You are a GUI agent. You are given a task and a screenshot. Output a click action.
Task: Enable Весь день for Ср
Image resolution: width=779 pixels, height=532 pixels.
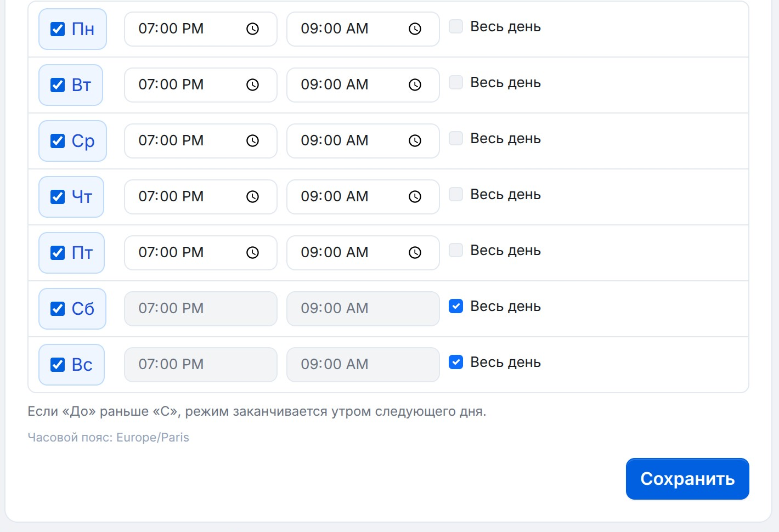click(456, 138)
